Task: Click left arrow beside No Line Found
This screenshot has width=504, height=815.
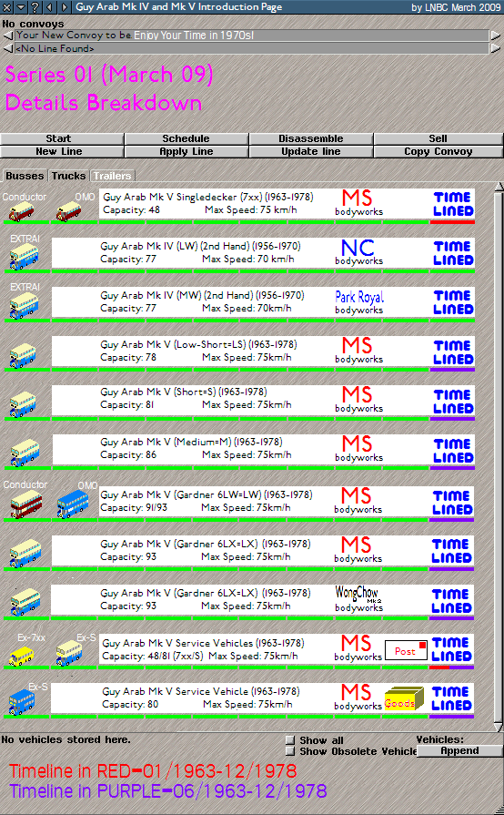Action: coord(8,49)
